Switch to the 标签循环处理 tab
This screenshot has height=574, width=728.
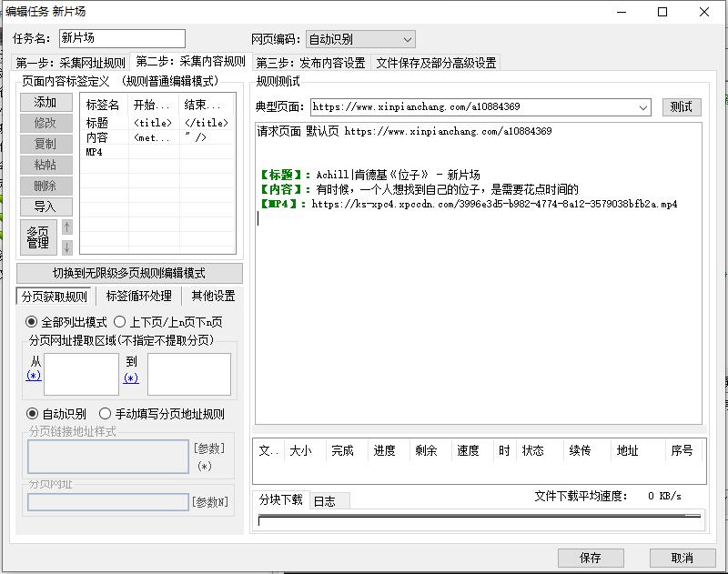[138, 297]
